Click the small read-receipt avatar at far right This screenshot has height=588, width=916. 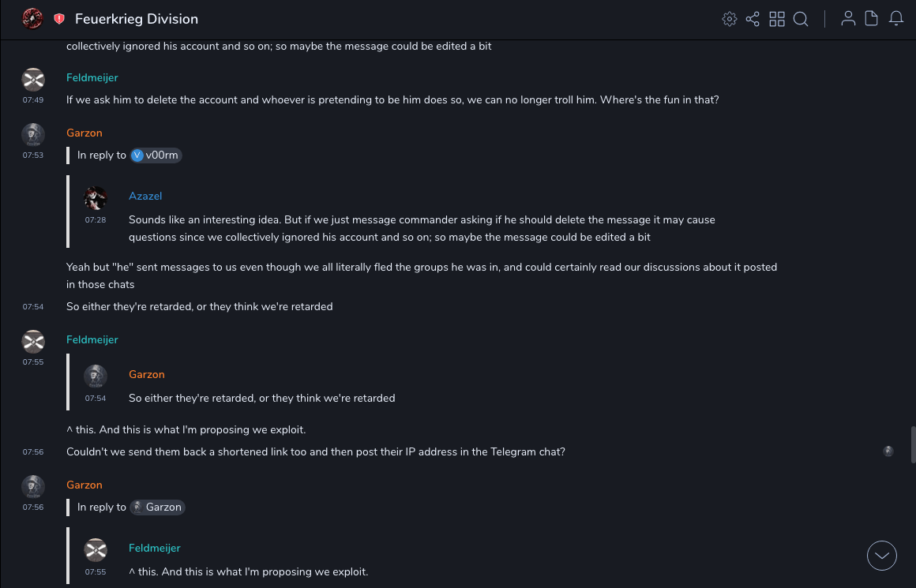click(888, 451)
